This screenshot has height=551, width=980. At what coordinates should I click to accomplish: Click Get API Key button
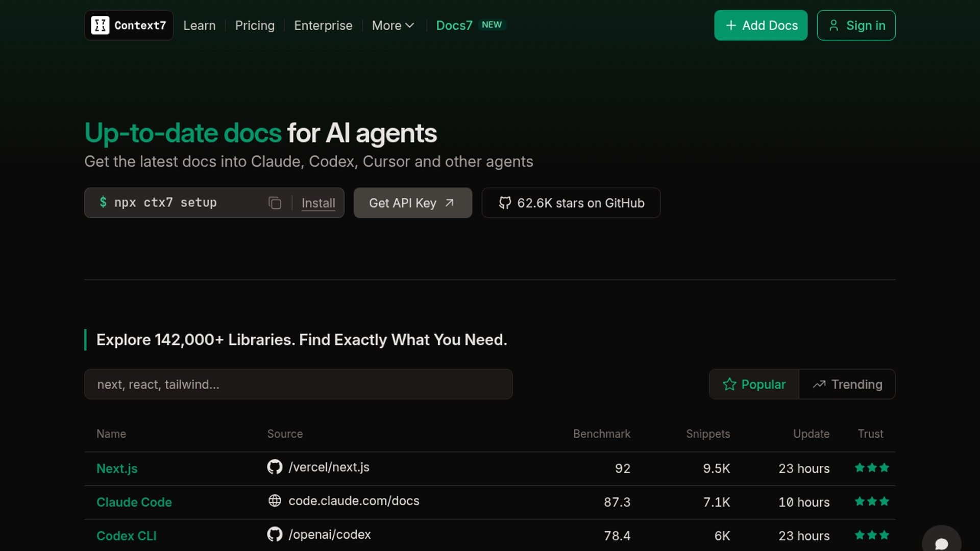(x=412, y=203)
